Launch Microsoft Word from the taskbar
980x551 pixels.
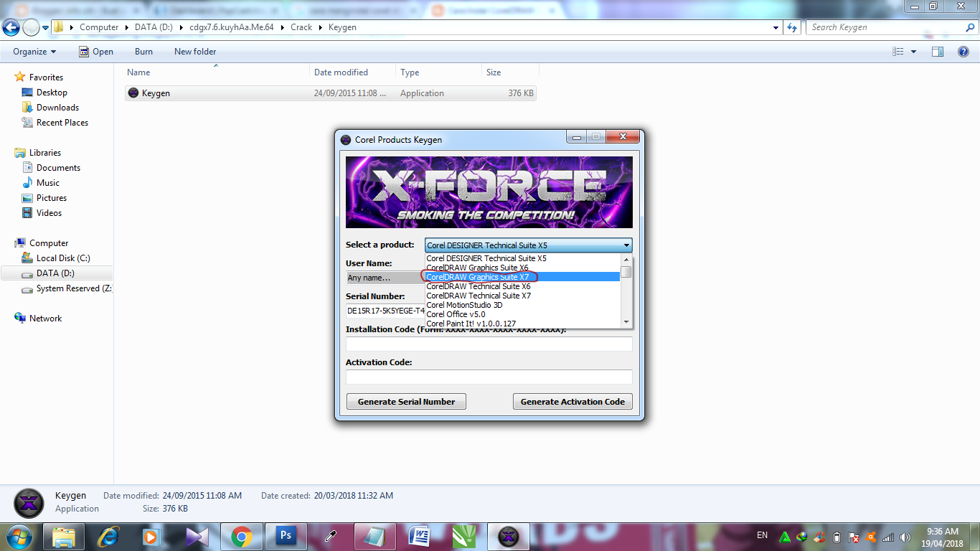420,537
